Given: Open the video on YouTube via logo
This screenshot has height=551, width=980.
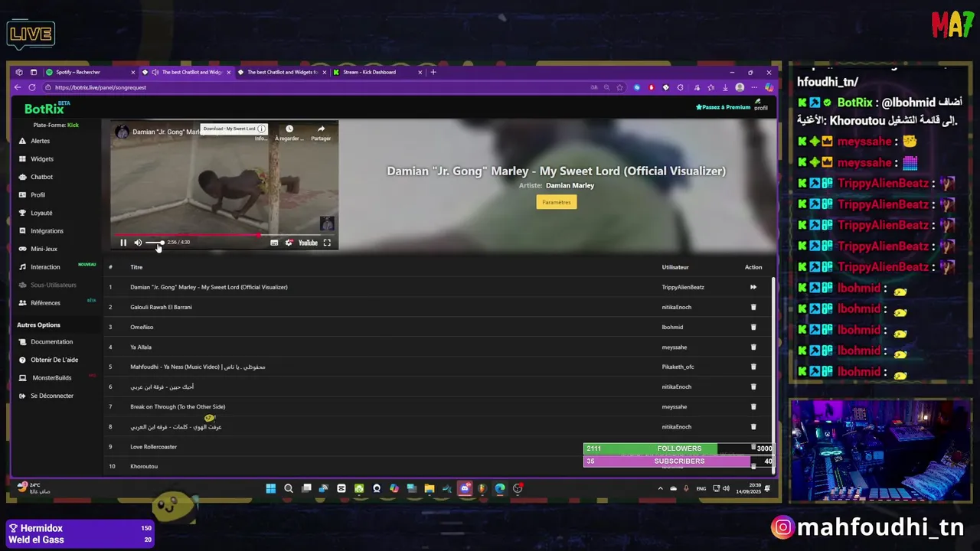Looking at the screenshot, I should (x=308, y=243).
